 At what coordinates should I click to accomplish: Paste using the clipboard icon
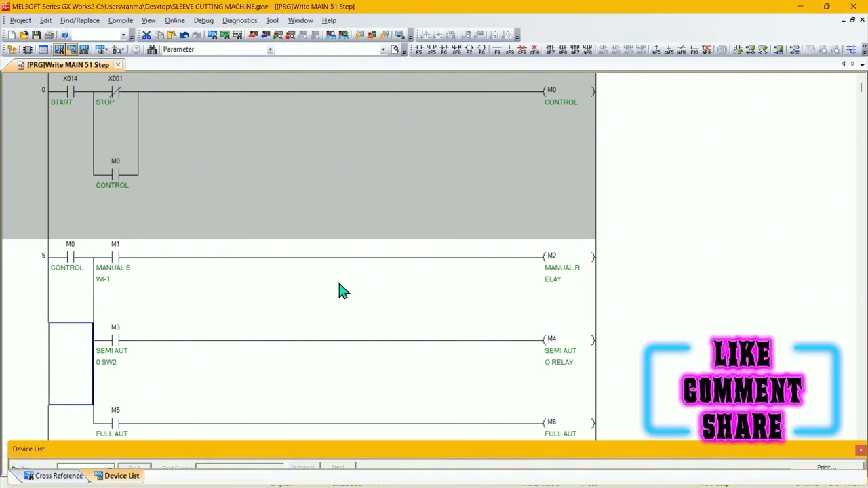[x=172, y=35]
